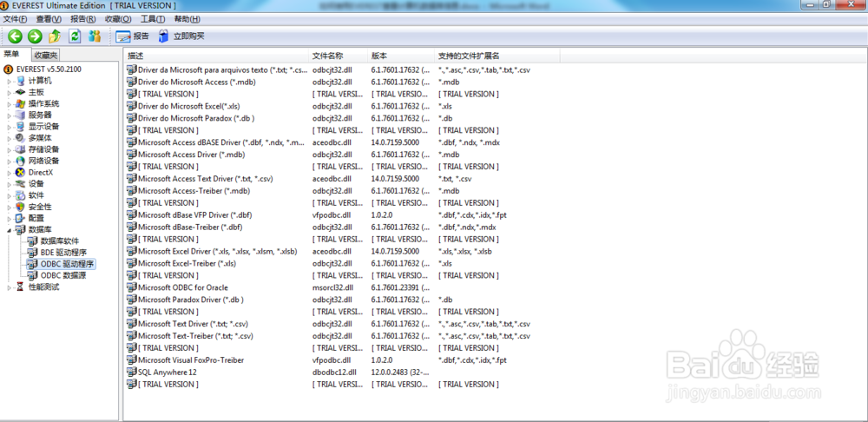Select the 设备 icon in tree
This screenshot has height=422, width=868.
click(20, 184)
